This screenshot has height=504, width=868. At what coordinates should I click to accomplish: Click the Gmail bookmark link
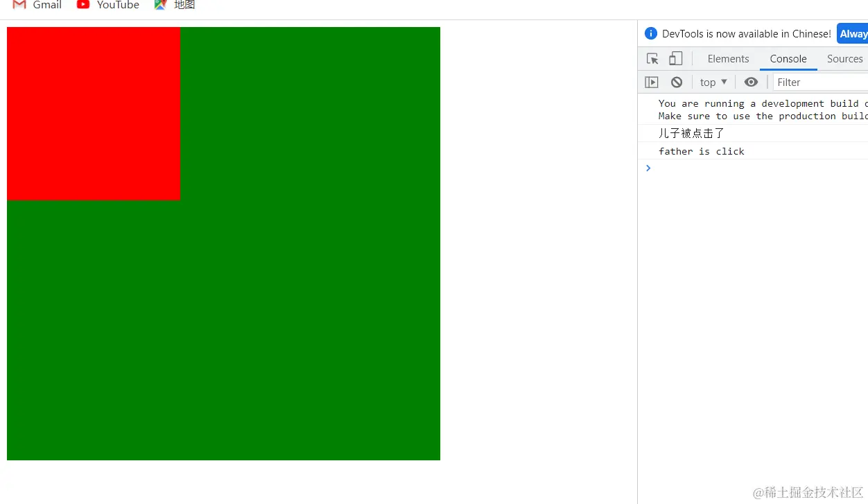pos(46,6)
